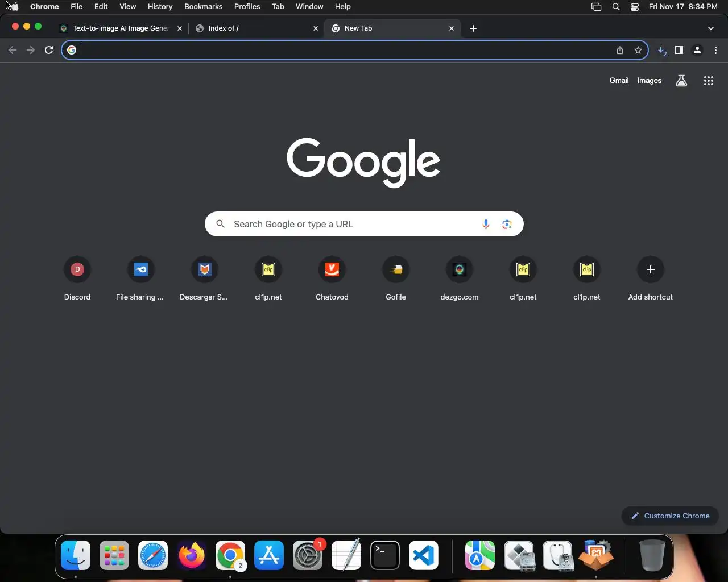Open the Profiles menu
This screenshot has height=582, width=728.
pyautogui.click(x=247, y=6)
